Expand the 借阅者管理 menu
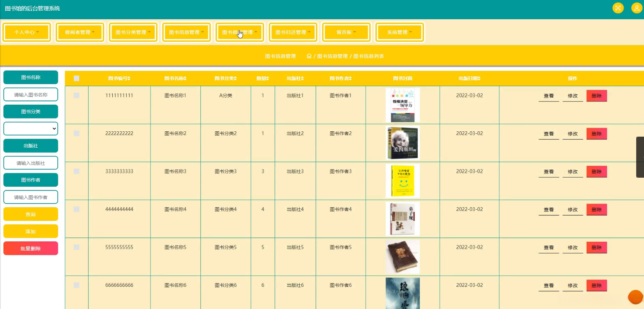The width and height of the screenshot is (644, 309). click(x=80, y=32)
